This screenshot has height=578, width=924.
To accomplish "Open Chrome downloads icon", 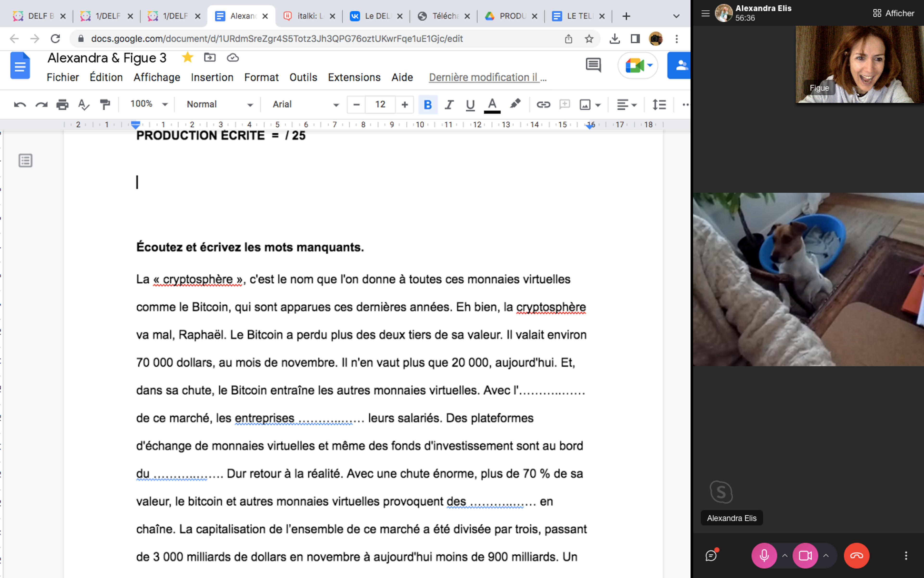I will pyautogui.click(x=614, y=39).
